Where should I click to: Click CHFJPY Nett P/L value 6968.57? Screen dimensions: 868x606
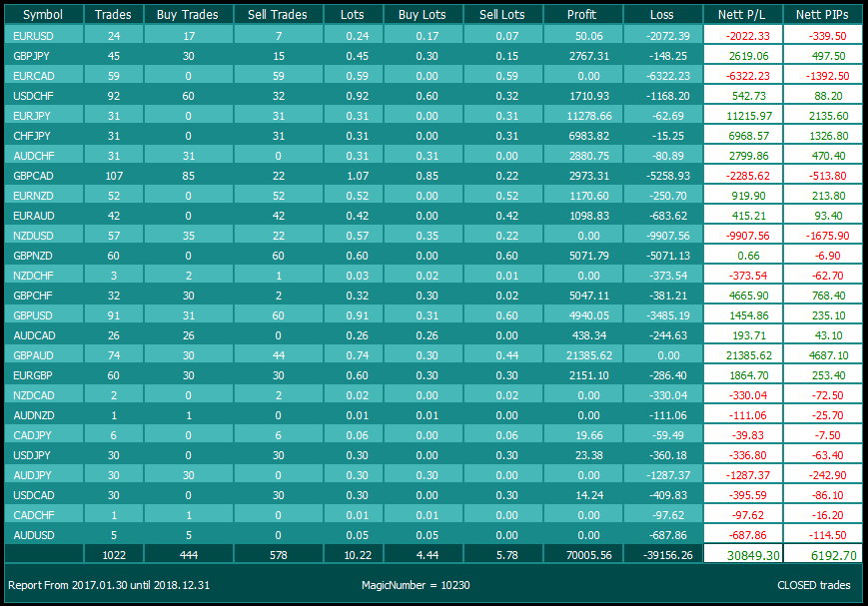(x=749, y=136)
